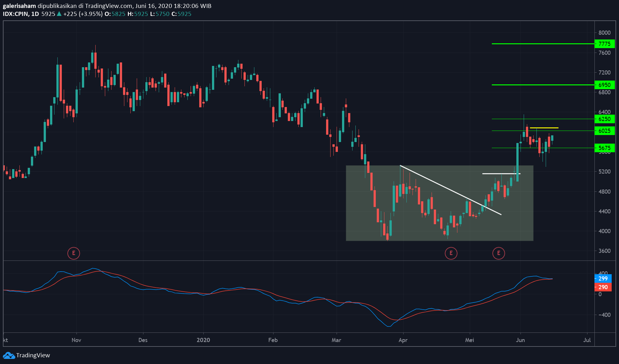Click the Mei time axis label
The height and width of the screenshot is (364, 619).
[470, 340]
